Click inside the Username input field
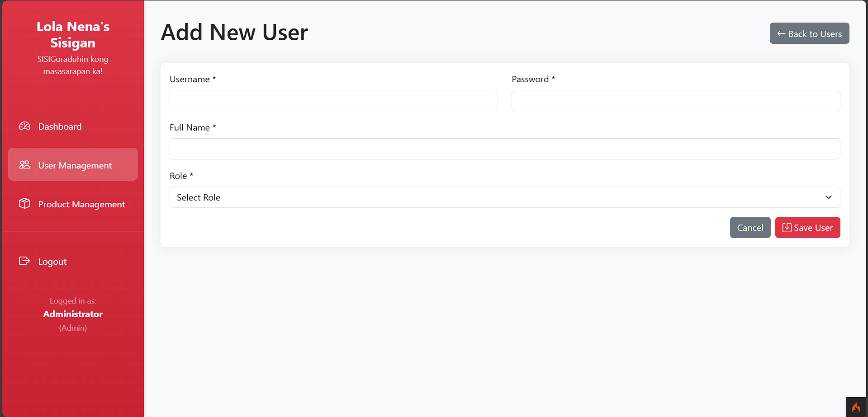 coord(333,100)
